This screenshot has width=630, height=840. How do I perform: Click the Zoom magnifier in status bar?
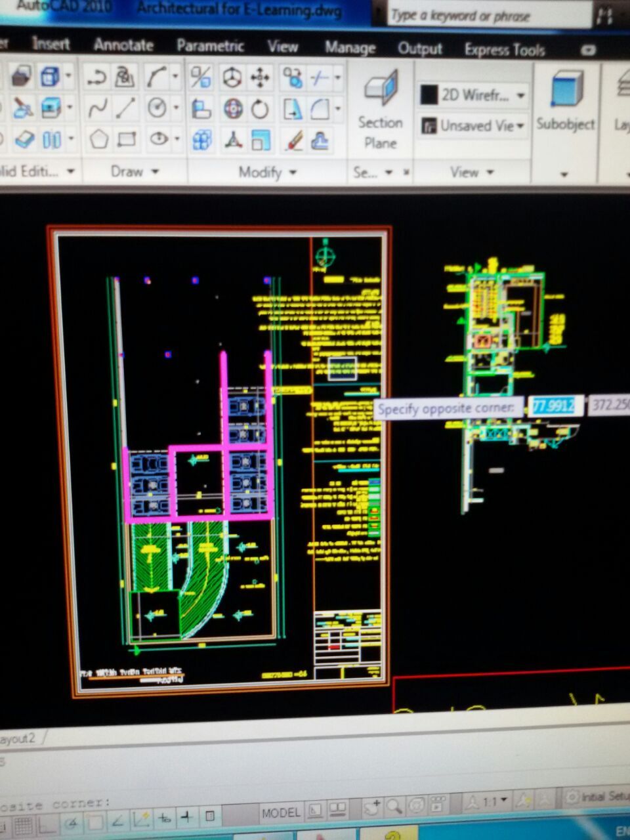394,805
